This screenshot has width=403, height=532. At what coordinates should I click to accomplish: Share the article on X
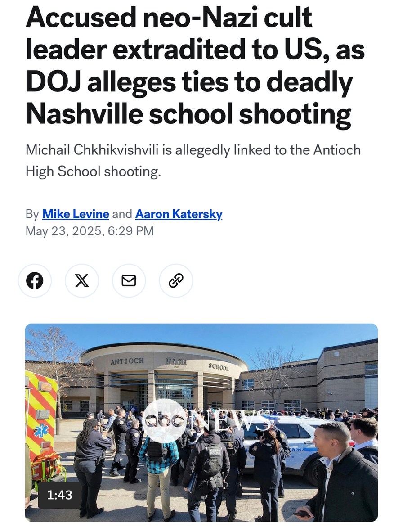click(82, 281)
